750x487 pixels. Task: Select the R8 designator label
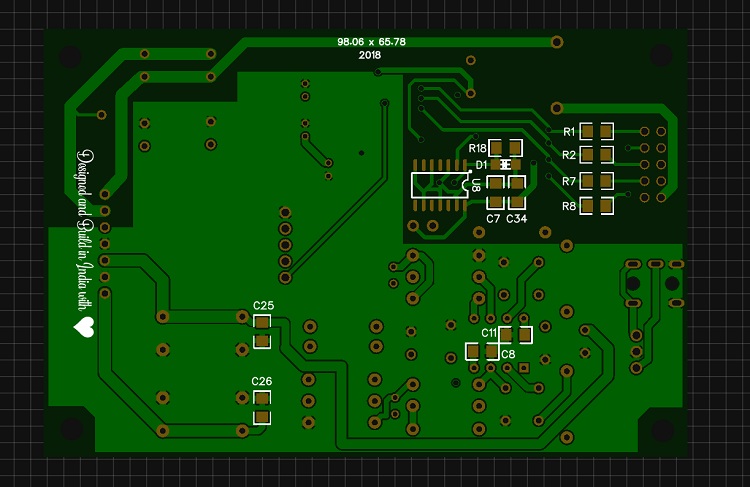coord(569,206)
